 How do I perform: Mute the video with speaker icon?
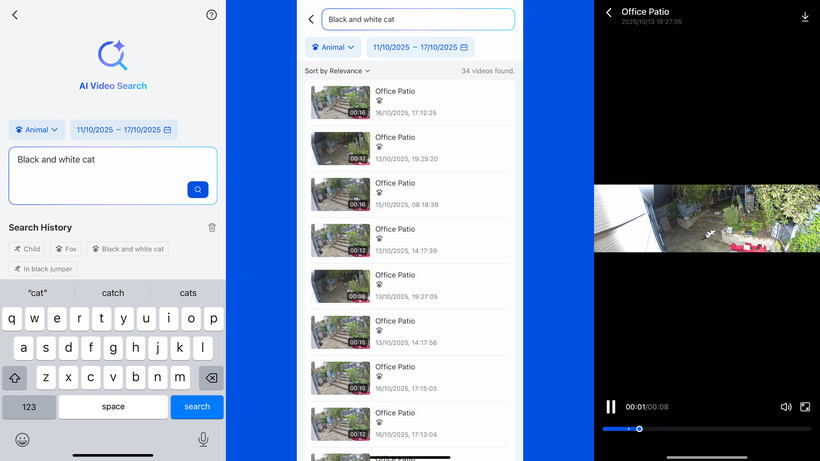pos(786,407)
